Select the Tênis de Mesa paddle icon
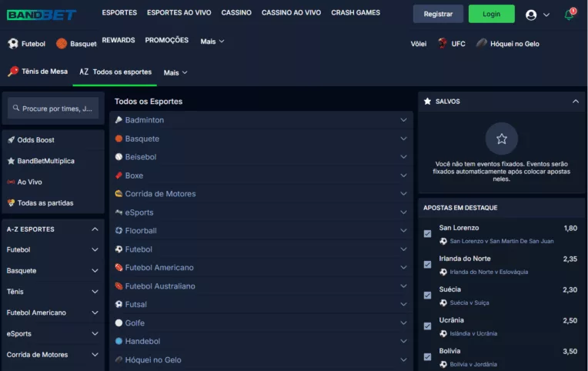Screen dimensions: 588x371 [13, 72]
